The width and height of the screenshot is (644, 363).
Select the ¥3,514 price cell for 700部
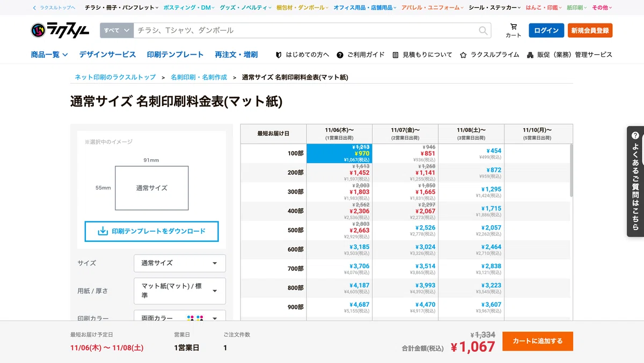pos(405,269)
